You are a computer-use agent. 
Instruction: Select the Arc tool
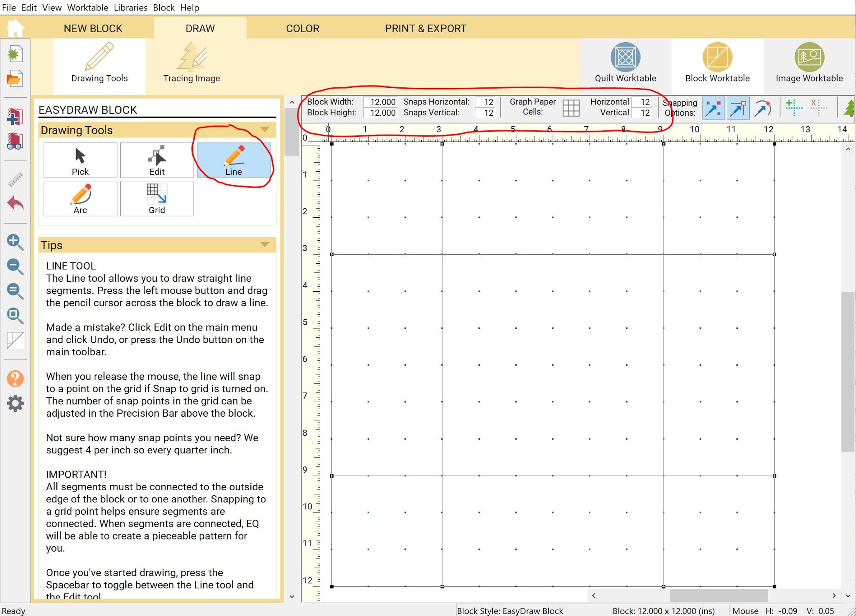(80, 199)
